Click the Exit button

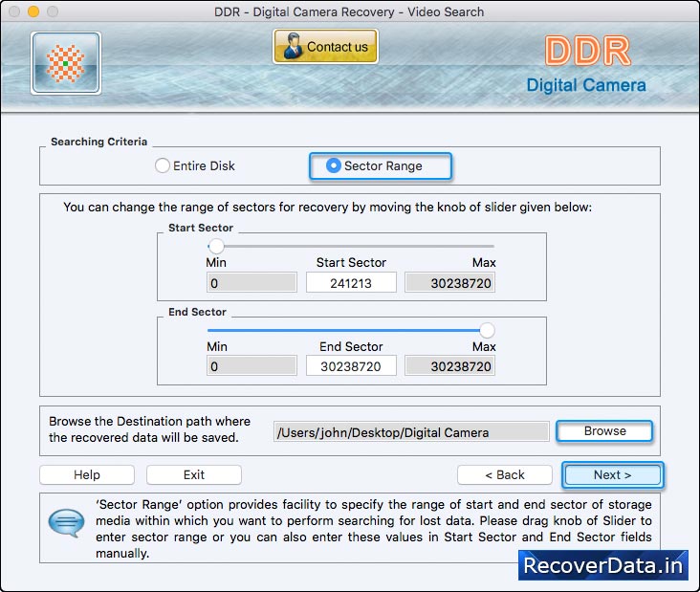(194, 474)
